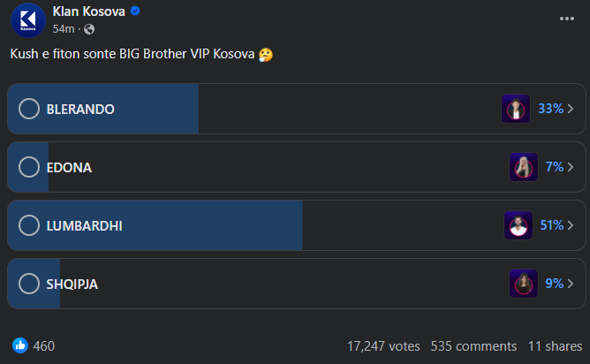Vote for LUMBARDHI using its radio button

(x=29, y=225)
